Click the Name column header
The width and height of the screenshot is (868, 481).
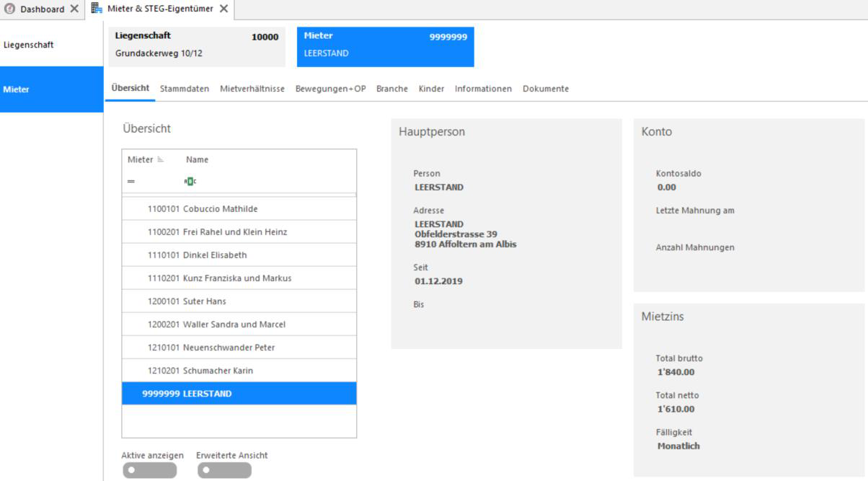(197, 160)
